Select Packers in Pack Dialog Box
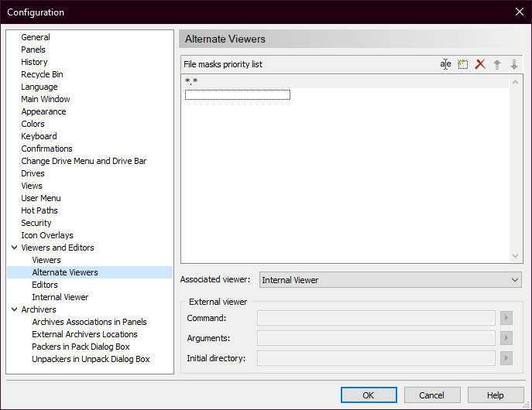The width and height of the screenshot is (532, 410). coord(81,347)
